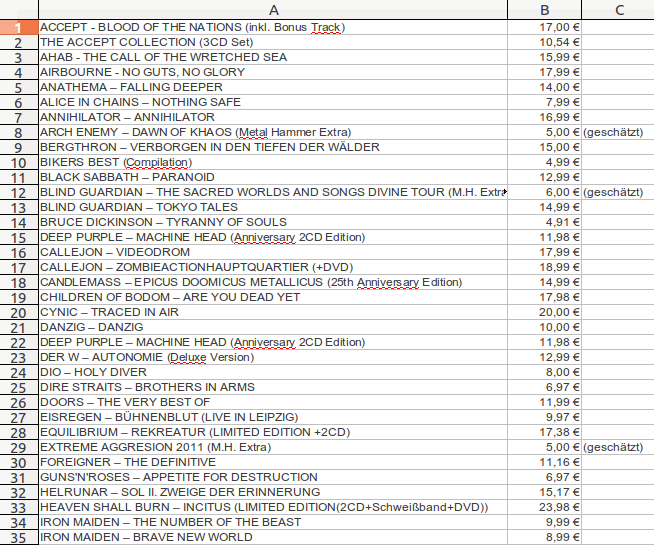This screenshot has height=545, width=654.
Task: Click price 10,54 € cell
Action: click(544, 43)
